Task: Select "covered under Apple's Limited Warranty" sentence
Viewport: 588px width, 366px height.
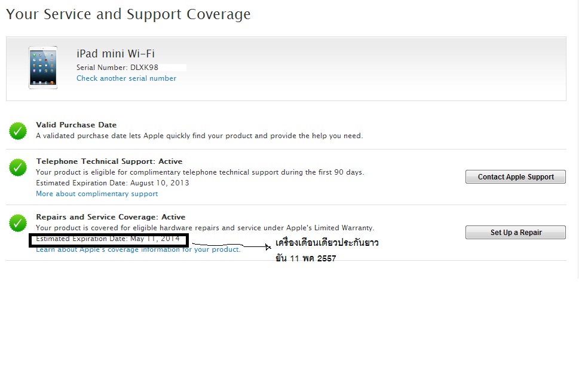Action: point(205,228)
